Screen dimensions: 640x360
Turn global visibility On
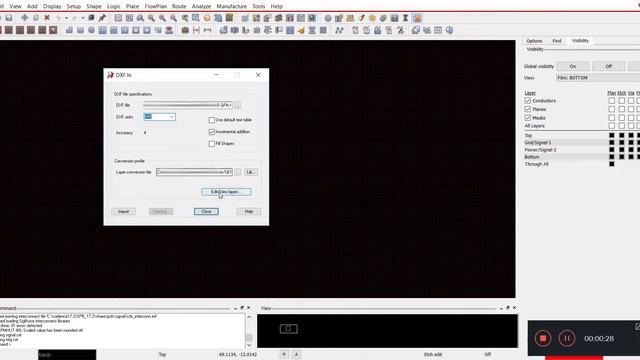tap(573, 66)
